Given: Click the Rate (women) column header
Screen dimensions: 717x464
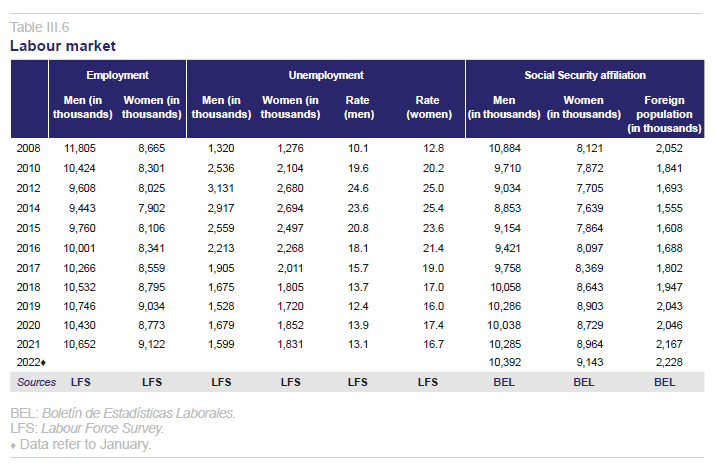Looking at the screenshot, I should (x=427, y=107).
